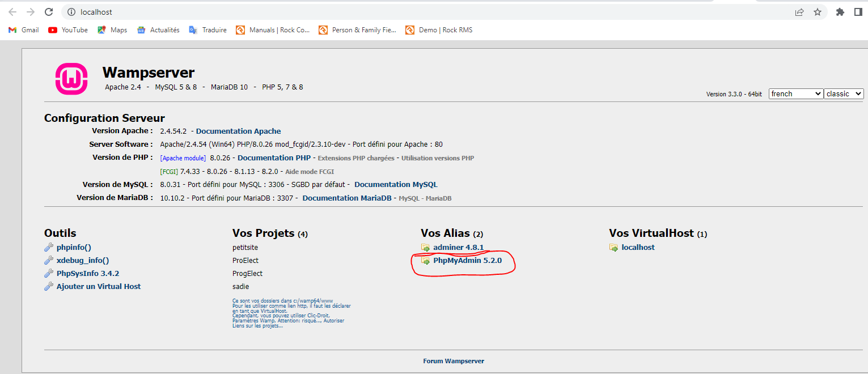868x374 pixels.
Task: Click the petitsite project name
Action: pyautogui.click(x=245, y=247)
